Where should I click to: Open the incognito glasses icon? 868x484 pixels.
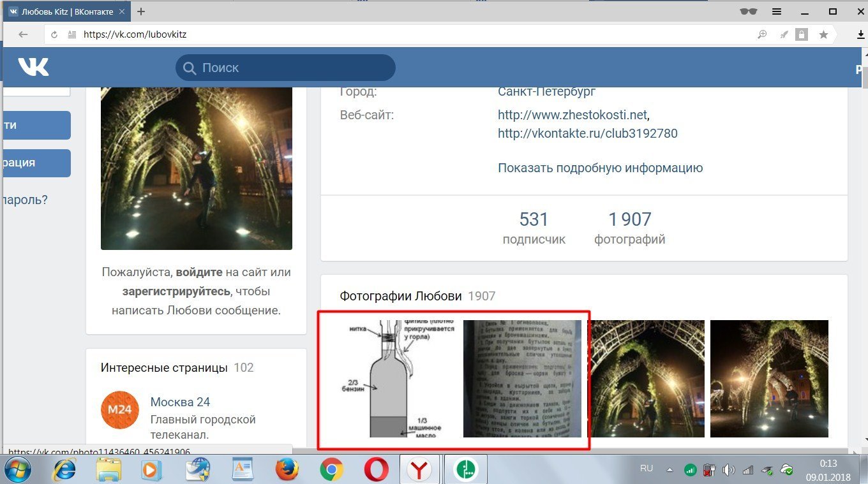(x=747, y=11)
